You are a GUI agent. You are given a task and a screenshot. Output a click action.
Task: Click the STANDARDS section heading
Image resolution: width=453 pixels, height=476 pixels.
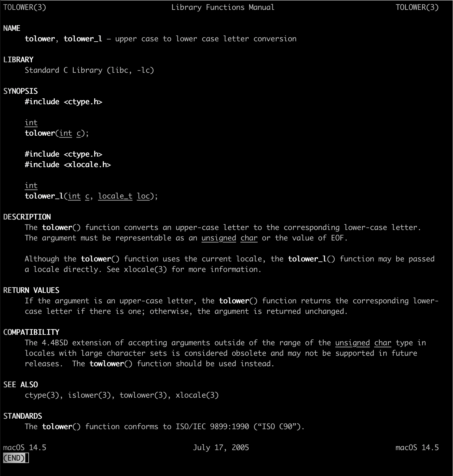point(22,416)
